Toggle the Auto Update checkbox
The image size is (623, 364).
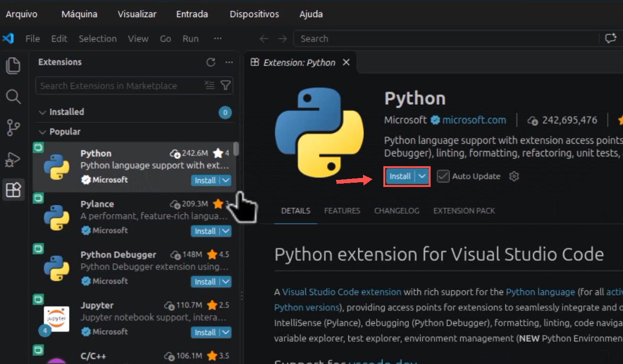coord(443,176)
